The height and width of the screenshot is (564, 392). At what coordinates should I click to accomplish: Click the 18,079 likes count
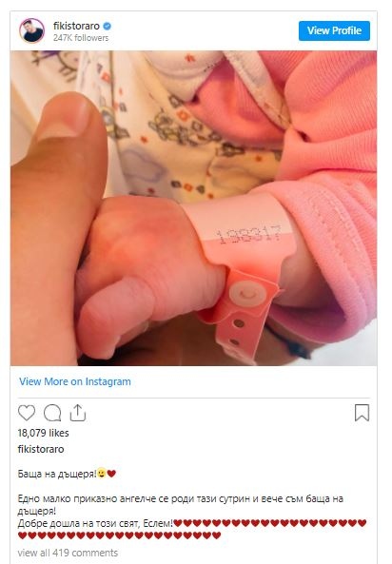(43, 433)
